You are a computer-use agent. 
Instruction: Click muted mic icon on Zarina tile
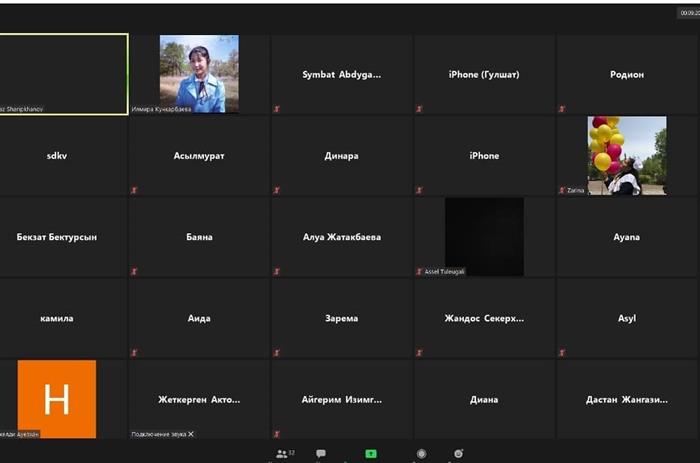562,190
